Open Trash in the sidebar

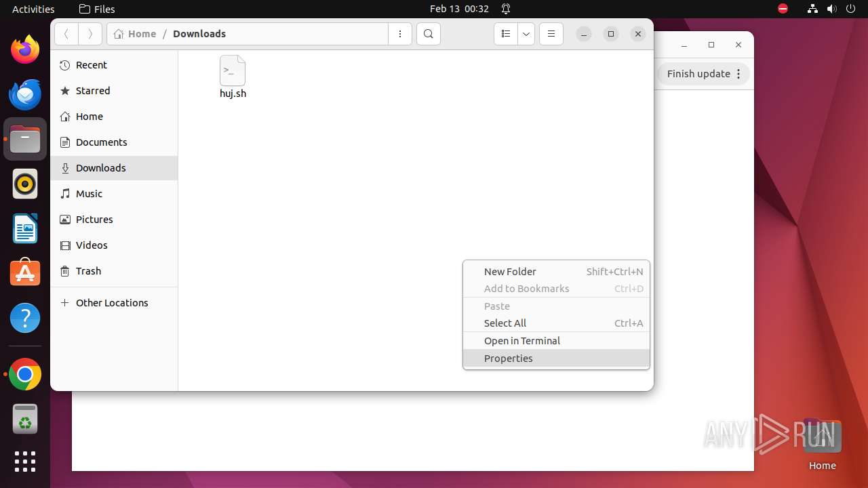[114, 271]
